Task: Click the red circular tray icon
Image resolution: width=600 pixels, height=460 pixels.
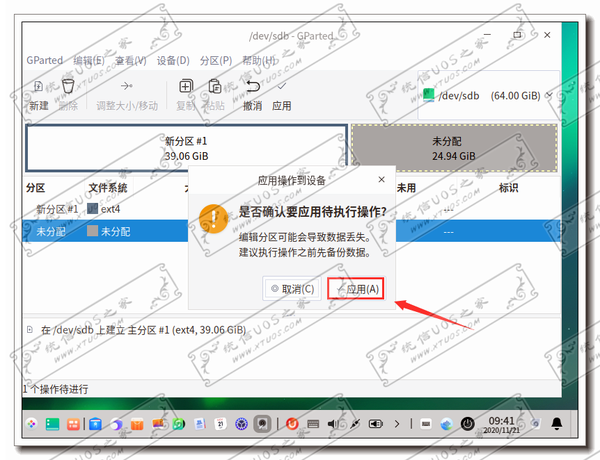Action: pyautogui.click(x=292, y=424)
